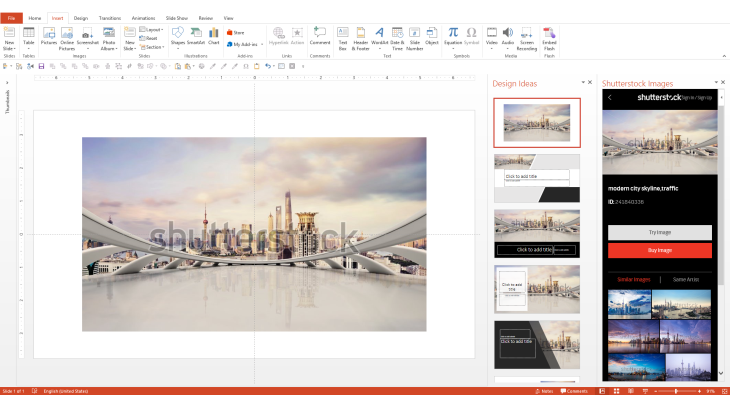The height and width of the screenshot is (395, 730).
Task: Expand the Thumbnails pane
Action: point(7,83)
